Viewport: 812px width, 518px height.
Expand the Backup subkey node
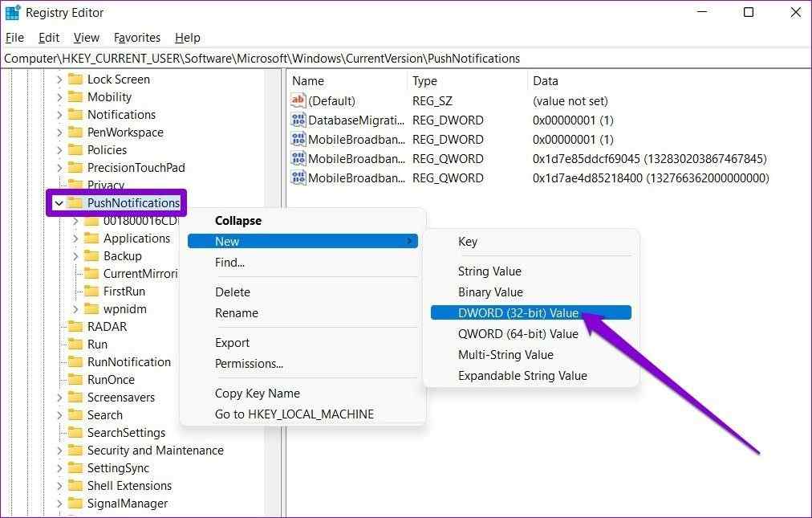coord(75,255)
